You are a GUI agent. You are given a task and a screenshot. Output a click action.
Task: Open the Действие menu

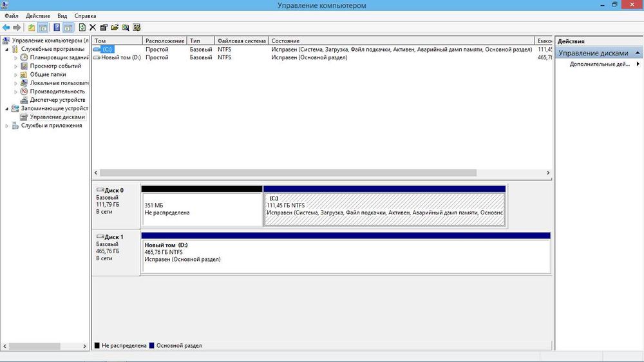coord(38,15)
